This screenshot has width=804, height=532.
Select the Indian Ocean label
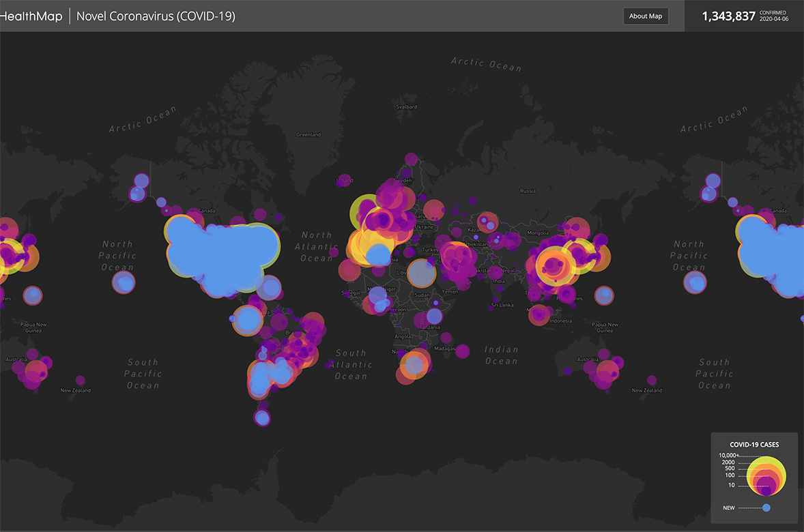click(x=502, y=355)
